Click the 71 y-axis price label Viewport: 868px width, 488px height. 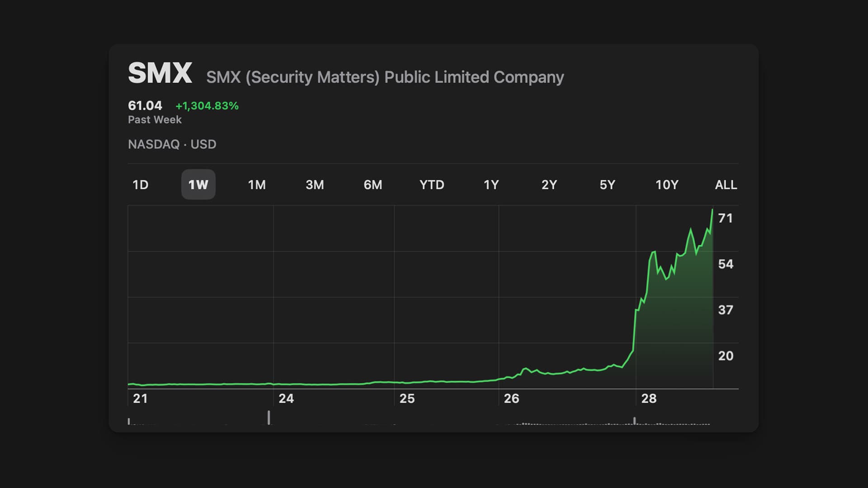click(726, 218)
